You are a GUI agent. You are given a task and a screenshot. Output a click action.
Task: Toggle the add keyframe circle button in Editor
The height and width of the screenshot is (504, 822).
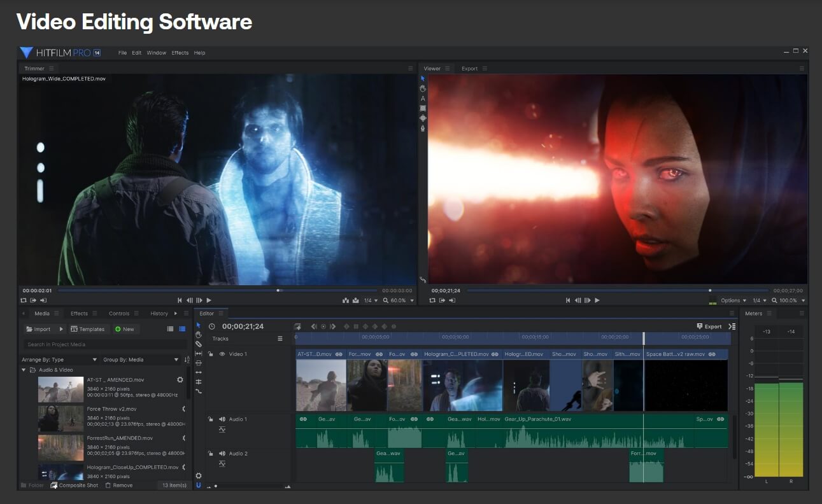coord(323,326)
